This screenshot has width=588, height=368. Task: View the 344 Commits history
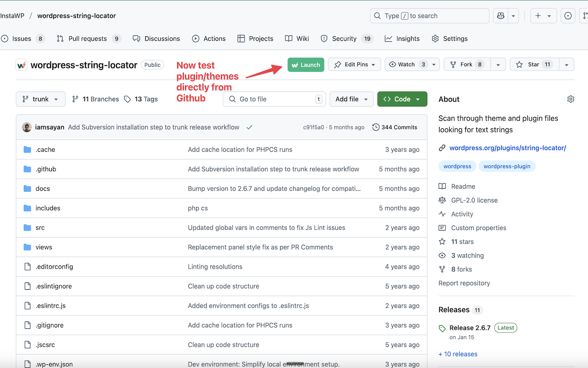click(395, 127)
